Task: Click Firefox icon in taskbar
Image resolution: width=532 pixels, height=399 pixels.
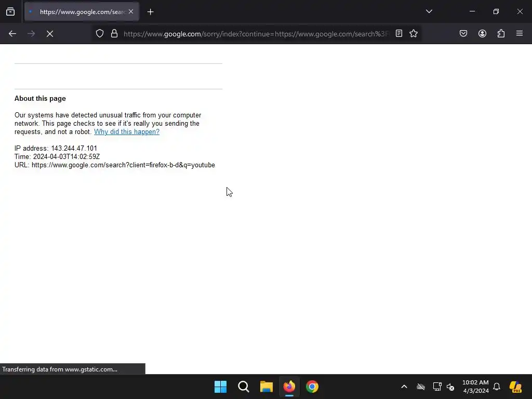Action: point(289,387)
